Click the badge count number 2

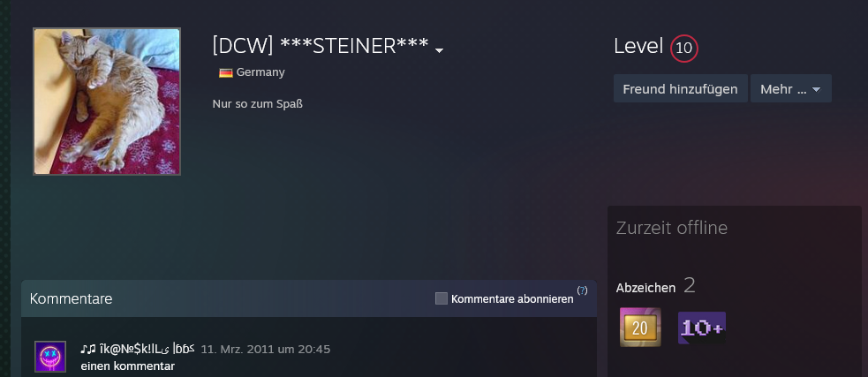pyautogui.click(x=690, y=285)
